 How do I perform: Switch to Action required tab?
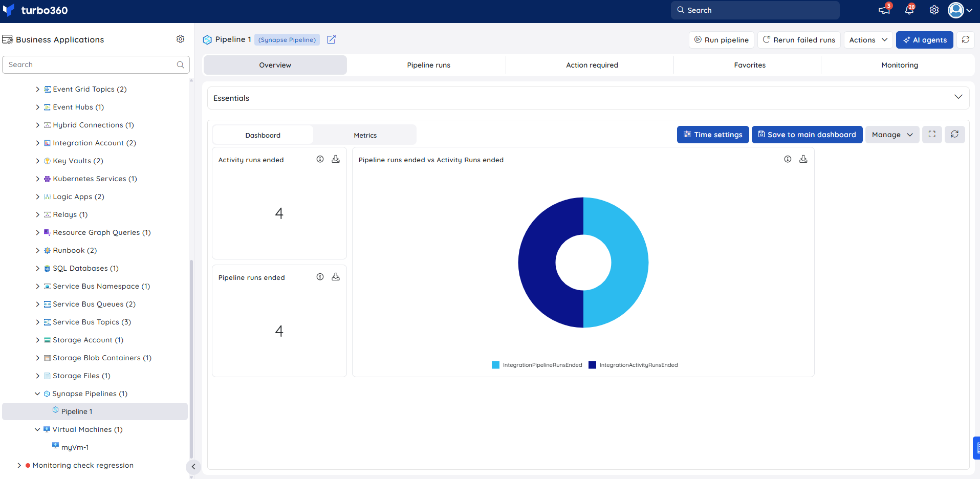(592, 65)
